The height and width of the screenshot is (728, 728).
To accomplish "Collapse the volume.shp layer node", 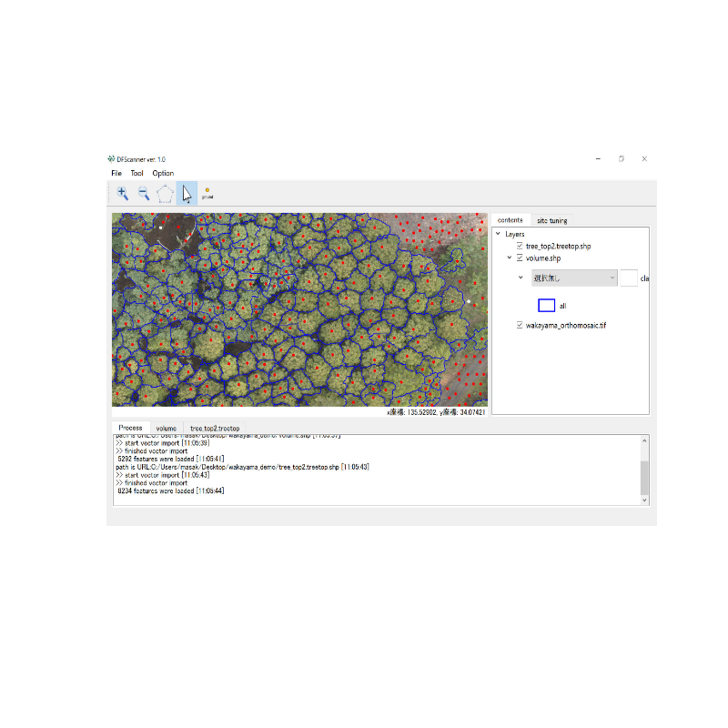I will click(510, 258).
